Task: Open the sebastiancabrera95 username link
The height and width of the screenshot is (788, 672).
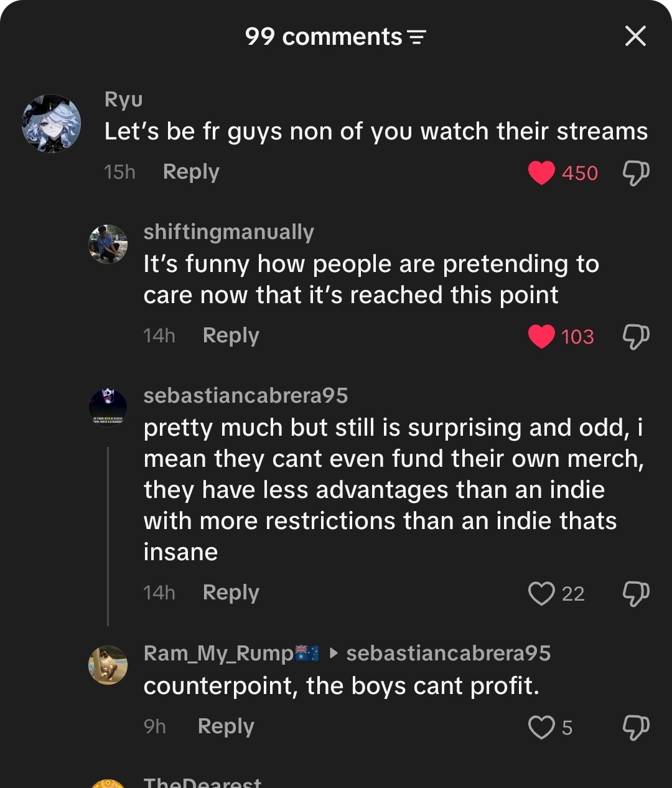Action: point(246,395)
